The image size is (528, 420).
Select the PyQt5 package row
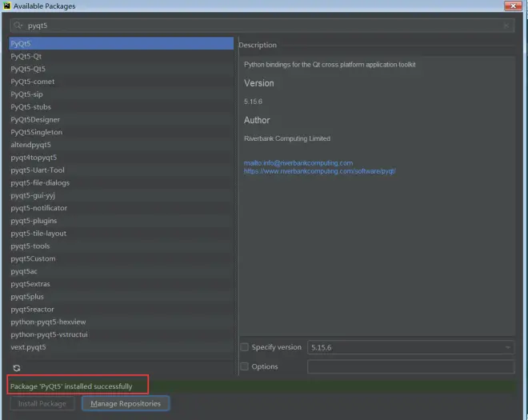pyautogui.click(x=122, y=43)
